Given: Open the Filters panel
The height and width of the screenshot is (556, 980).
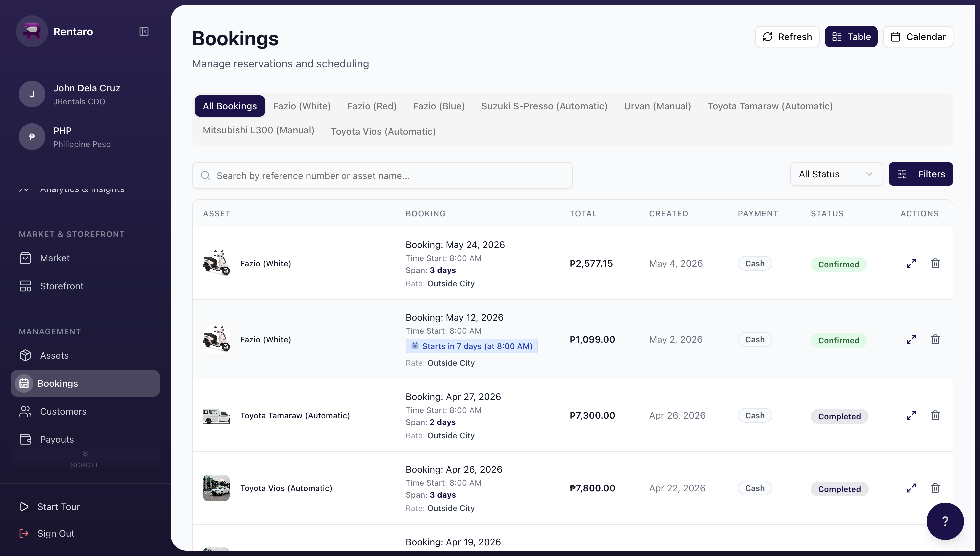Looking at the screenshot, I should (921, 174).
